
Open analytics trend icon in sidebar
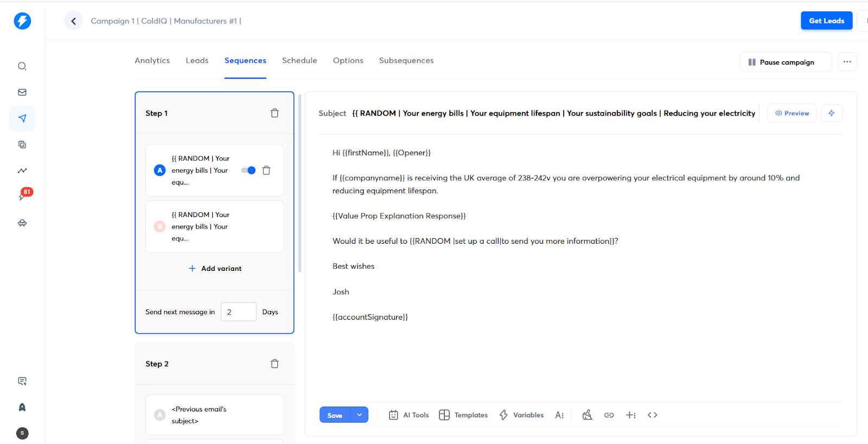pos(22,170)
